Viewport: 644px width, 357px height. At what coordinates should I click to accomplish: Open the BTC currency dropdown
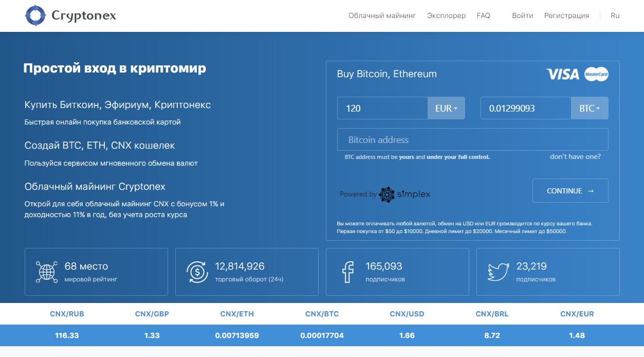(590, 108)
